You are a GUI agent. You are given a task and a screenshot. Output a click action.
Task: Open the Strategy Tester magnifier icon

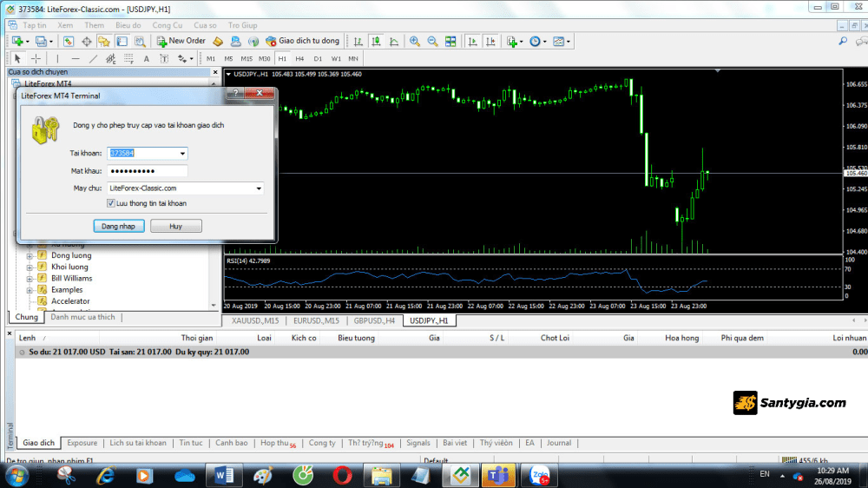pos(140,42)
